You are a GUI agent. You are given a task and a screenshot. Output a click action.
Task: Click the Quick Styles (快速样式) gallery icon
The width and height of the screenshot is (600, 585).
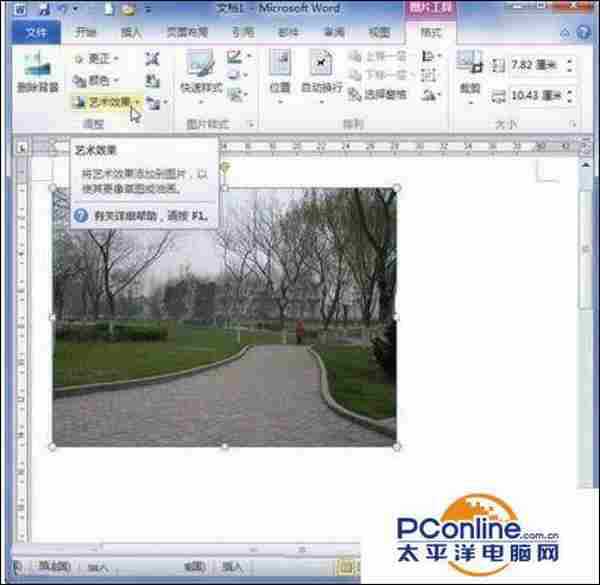(200, 70)
